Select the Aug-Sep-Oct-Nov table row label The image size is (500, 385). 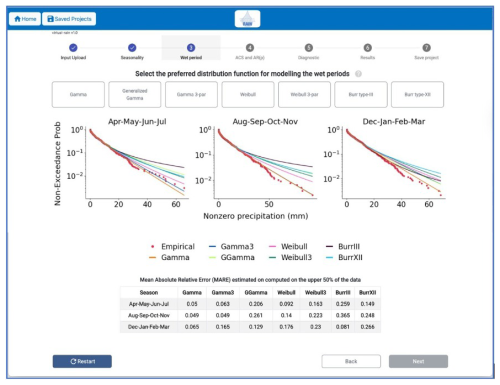(x=149, y=315)
